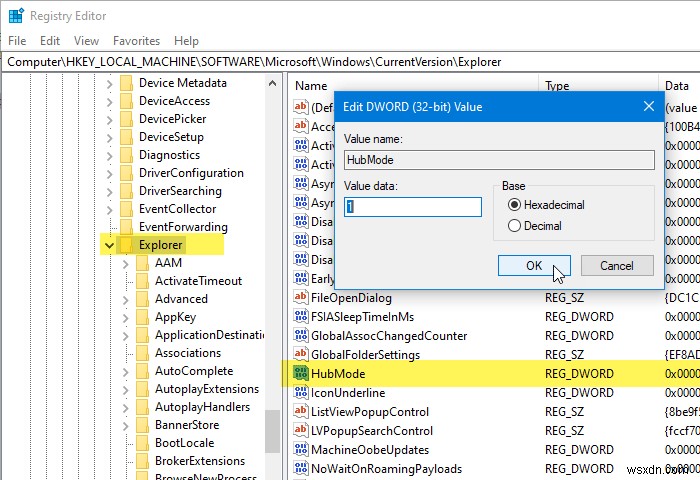Viewport: 700px width, 480px height.
Task: Open the Edit menu
Action: tap(50, 41)
